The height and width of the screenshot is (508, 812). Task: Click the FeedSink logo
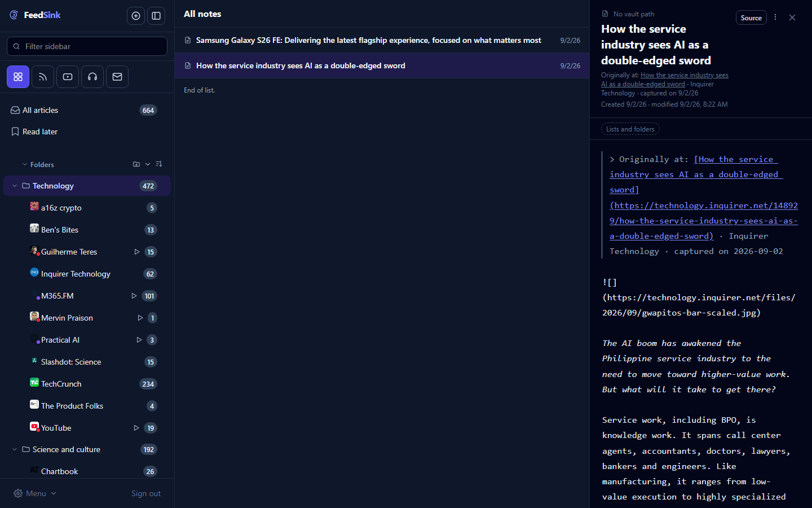[x=35, y=15]
